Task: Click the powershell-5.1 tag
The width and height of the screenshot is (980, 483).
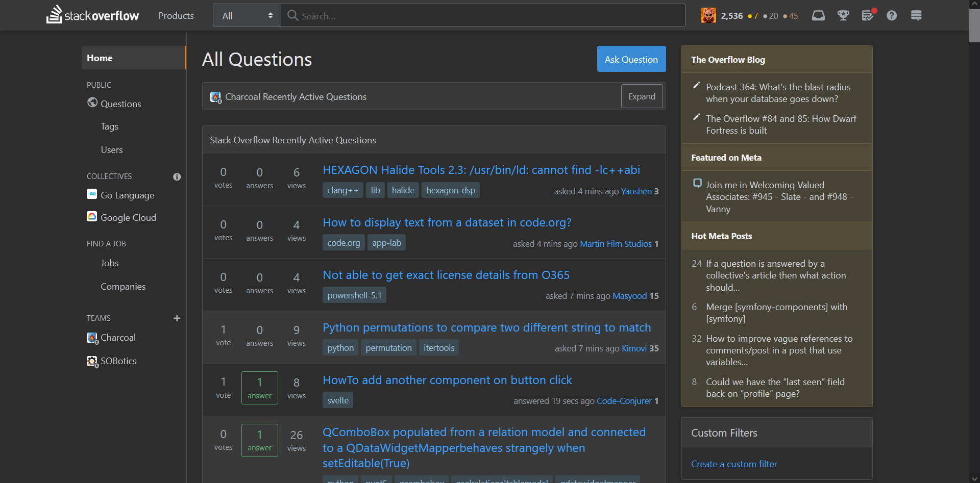Action: coord(354,295)
